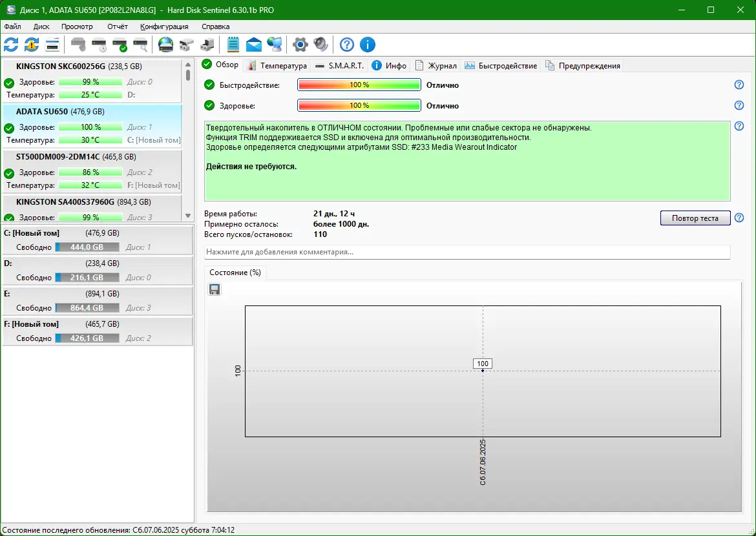Click the refresh disk status icon

pos(10,45)
